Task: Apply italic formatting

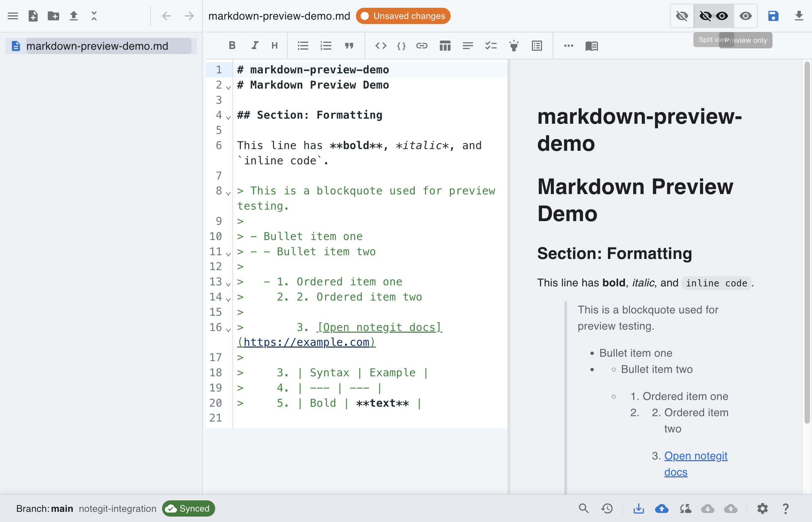Action: pos(254,45)
